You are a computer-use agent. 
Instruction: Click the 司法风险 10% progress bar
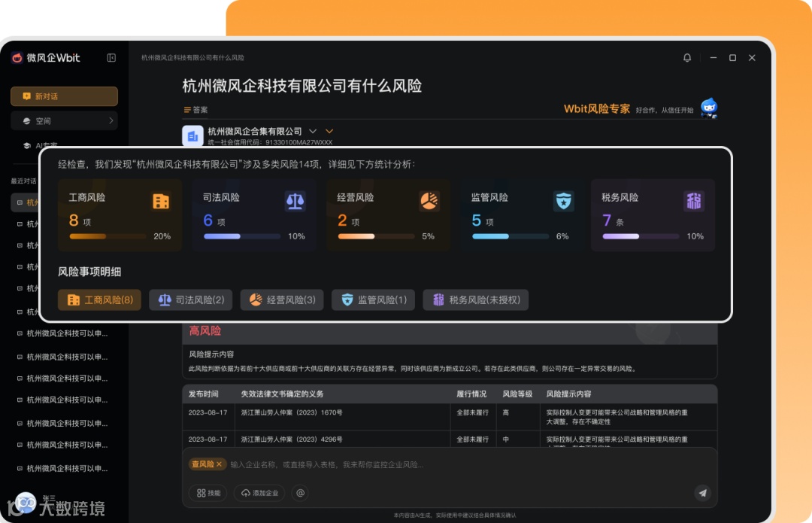tap(242, 236)
